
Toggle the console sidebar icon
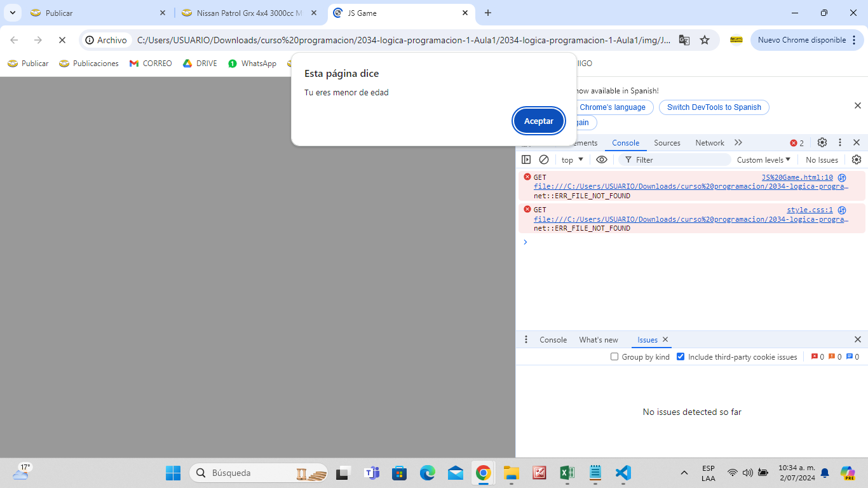coord(526,159)
